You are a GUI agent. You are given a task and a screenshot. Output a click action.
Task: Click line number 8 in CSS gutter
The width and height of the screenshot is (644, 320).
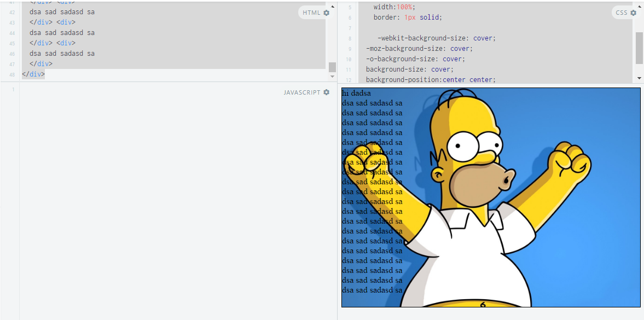(350, 39)
